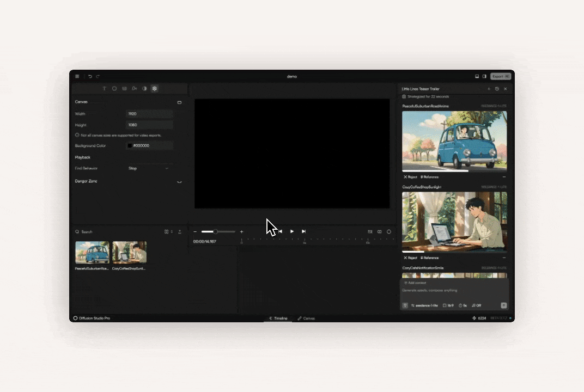Click the send prompt arrow button
The width and height of the screenshot is (584, 392).
click(504, 305)
